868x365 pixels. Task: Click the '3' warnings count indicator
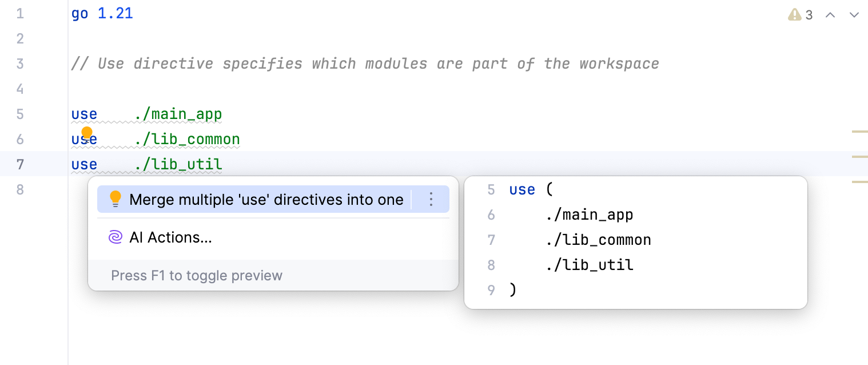pyautogui.click(x=809, y=15)
